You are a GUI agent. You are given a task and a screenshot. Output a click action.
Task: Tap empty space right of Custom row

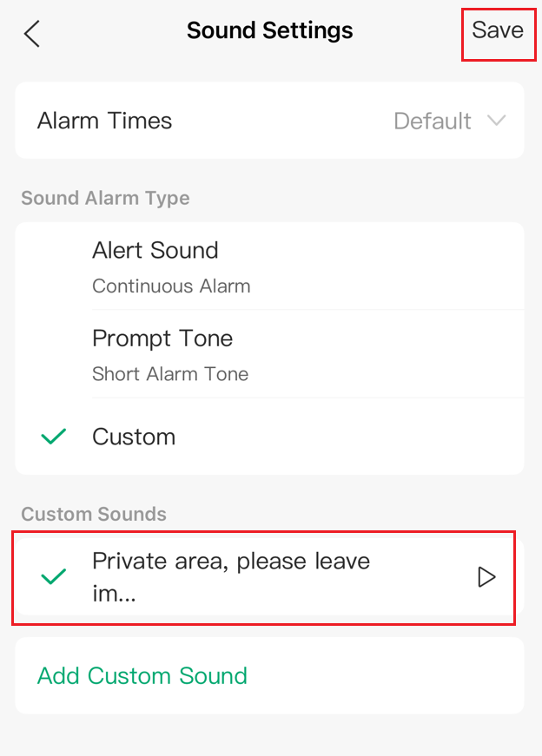click(x=365, y=437)
